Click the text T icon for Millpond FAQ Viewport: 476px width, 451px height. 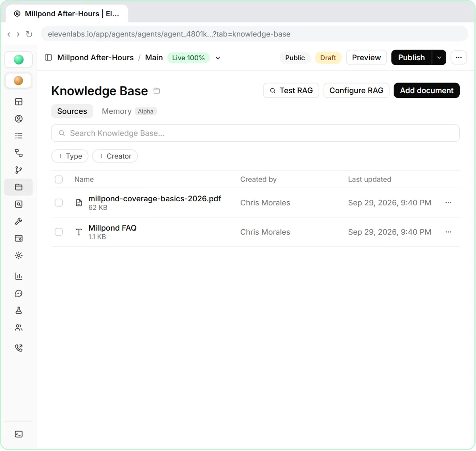[79, 232]
